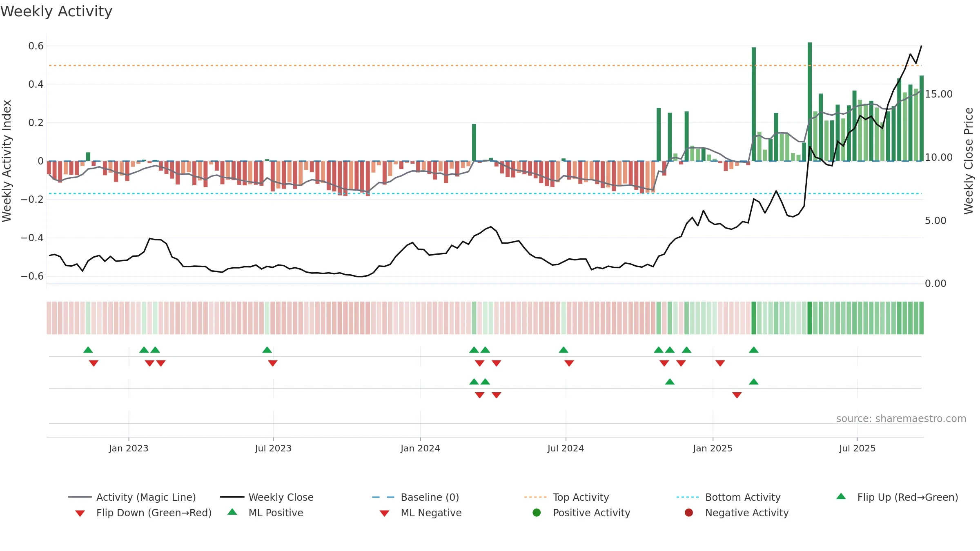Click the −0.6 activity index tick label

tap(32, 276)
